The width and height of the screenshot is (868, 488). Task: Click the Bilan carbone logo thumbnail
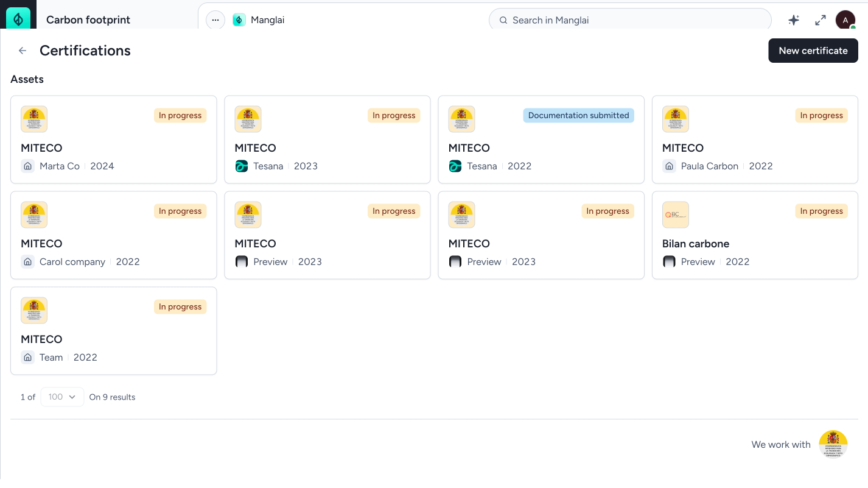(x=676, y=215)
